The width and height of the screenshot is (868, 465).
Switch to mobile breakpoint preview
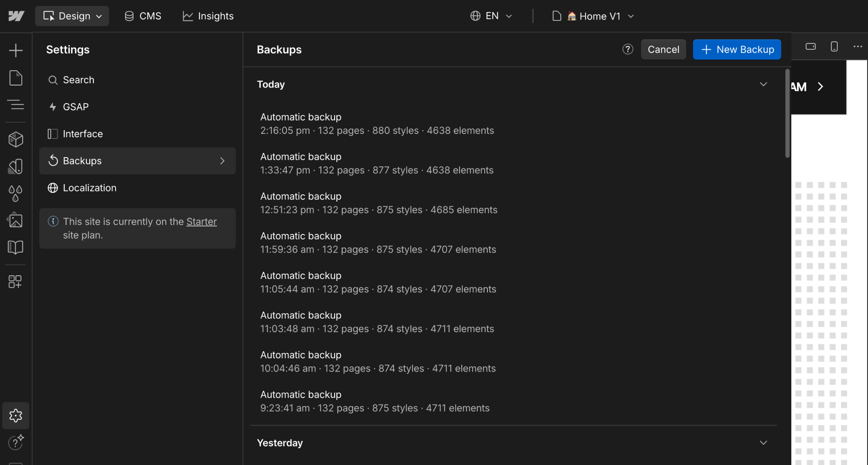coord(834,46)
